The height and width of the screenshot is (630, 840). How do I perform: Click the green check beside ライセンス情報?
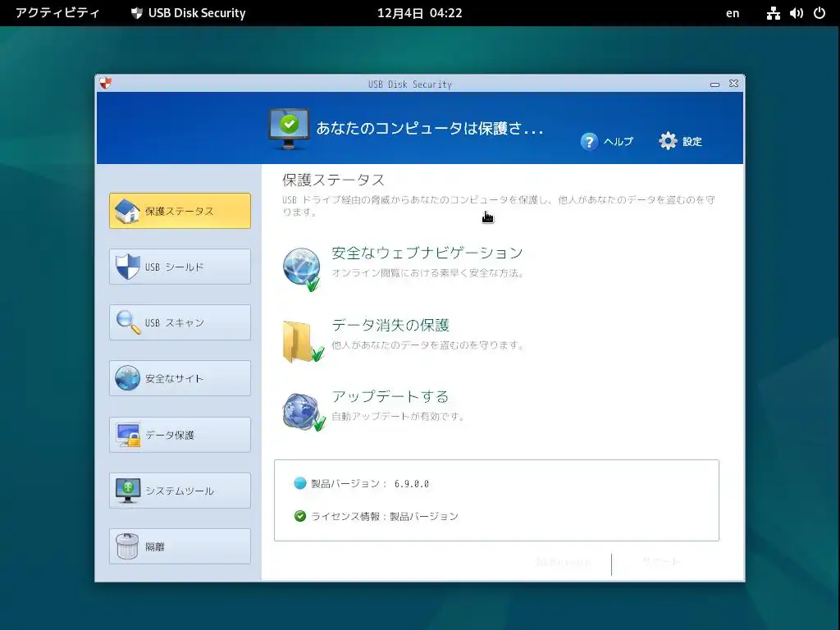[300, 516]
